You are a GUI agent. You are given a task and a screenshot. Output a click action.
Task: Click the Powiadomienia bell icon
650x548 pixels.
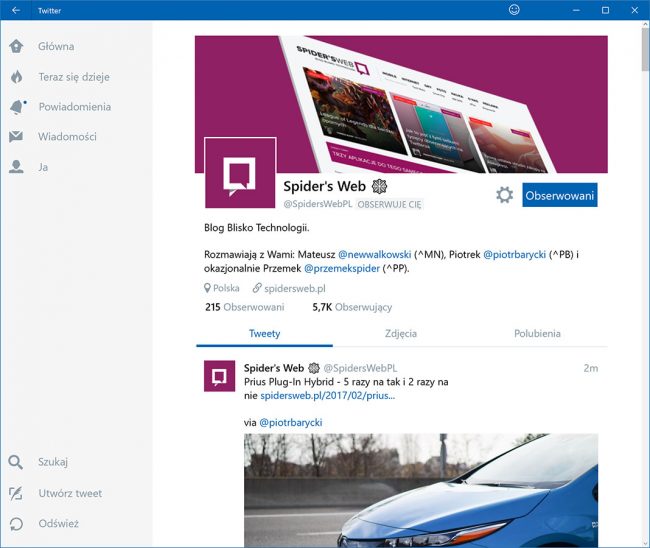click(x=17, y=107)
